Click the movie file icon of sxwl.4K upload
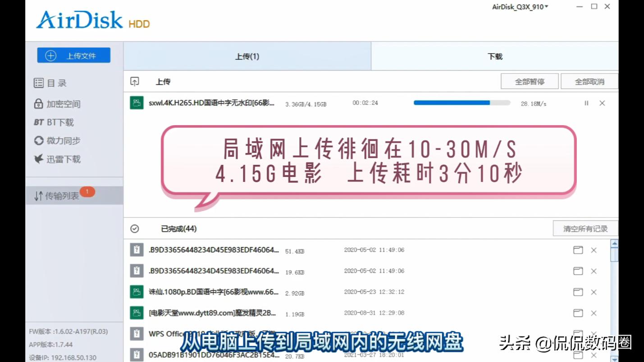Viewport: 644px width, 362px height. click(x=137, y=103)
